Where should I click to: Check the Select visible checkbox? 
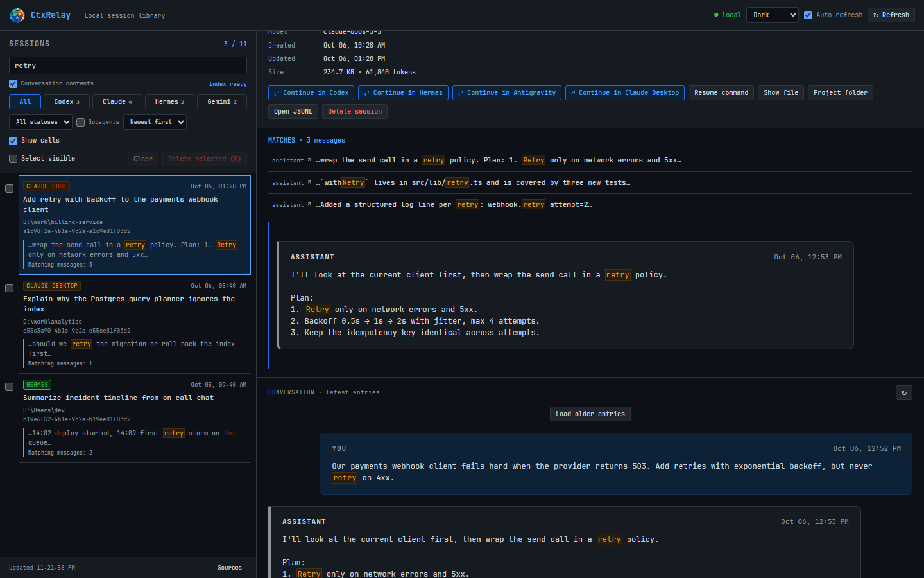click(x=13, y=159)
